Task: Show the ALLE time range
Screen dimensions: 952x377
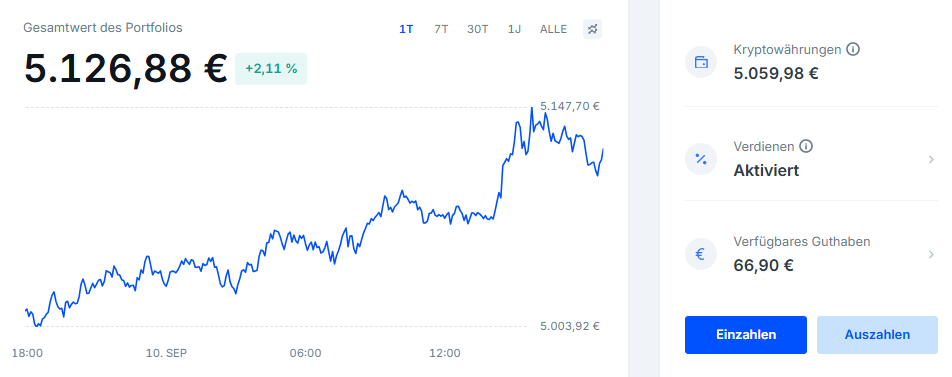Action: pyautogui.click(x=553, y=29)
